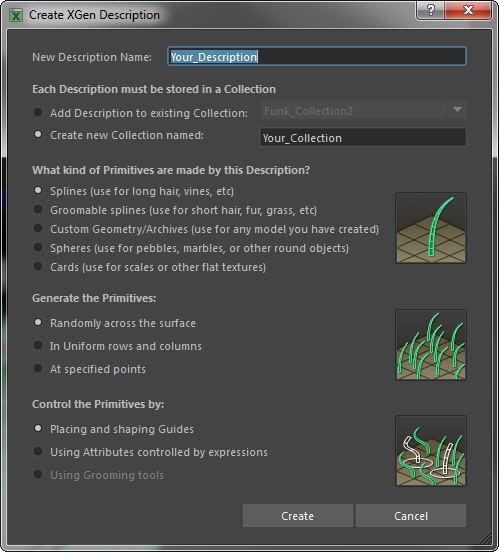Close the Create XGen Description dialog
The width and height of the screenshot is (499, 552).
pos(468,10)
